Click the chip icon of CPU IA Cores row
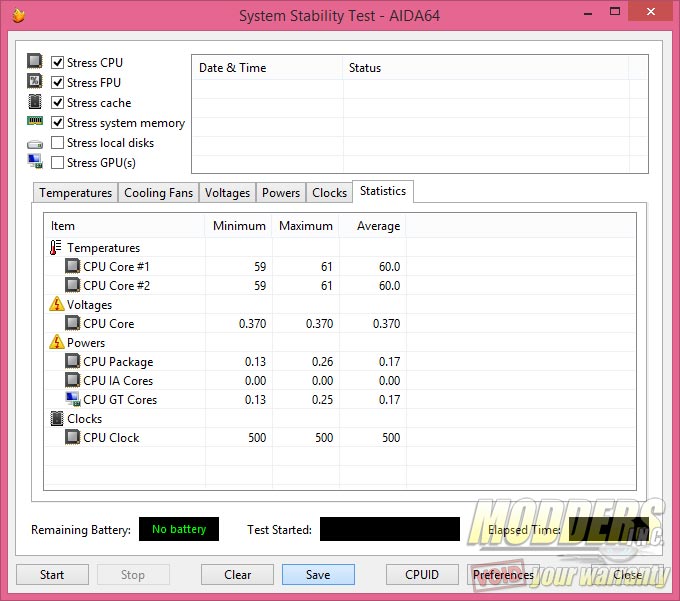 coord(72,380)
